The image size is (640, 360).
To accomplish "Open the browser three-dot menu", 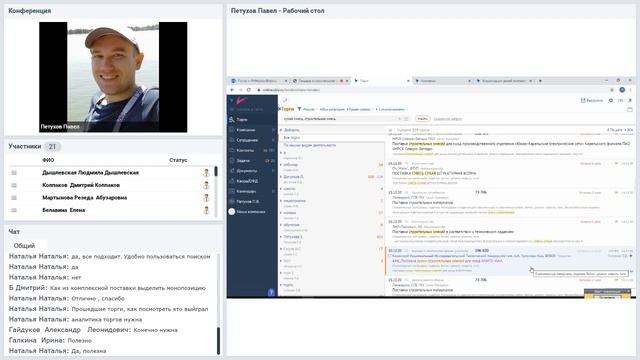I will 631,90.
